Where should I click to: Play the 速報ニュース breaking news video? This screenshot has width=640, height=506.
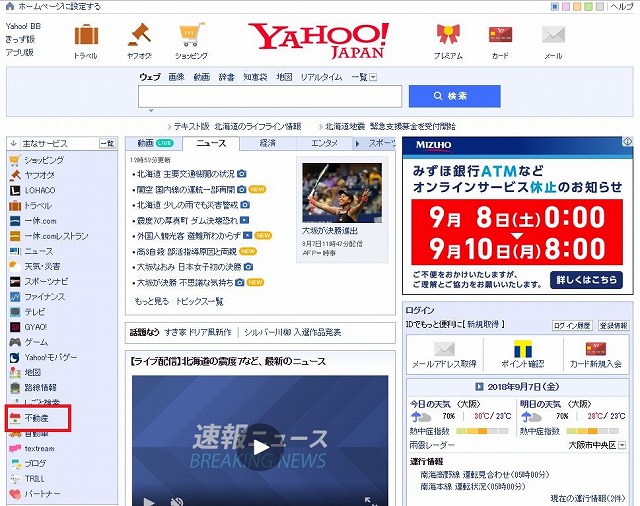coord(260,447)
